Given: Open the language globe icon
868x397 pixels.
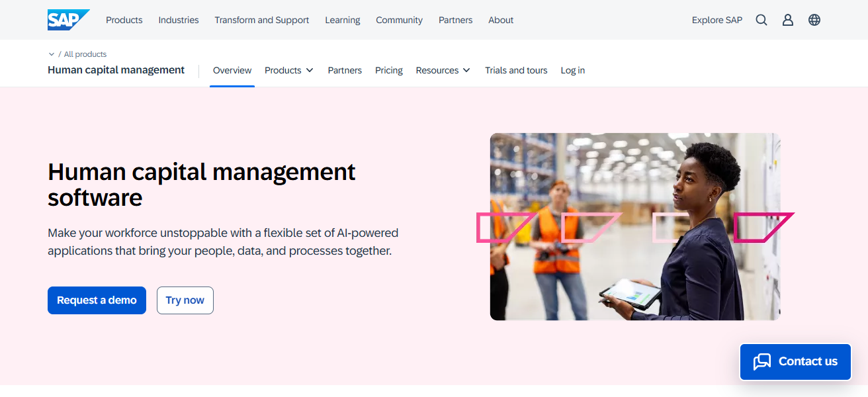Looking at the screenshot, I should (x=814, y=20).
